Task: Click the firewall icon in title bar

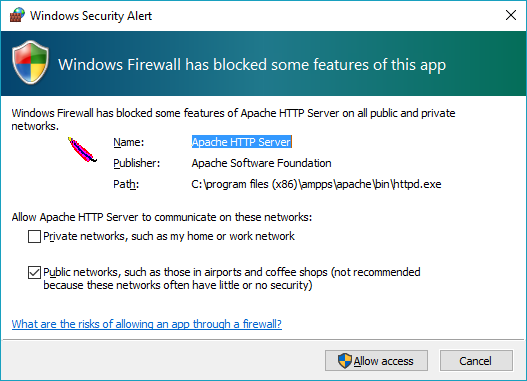Action: pos(17,15)
